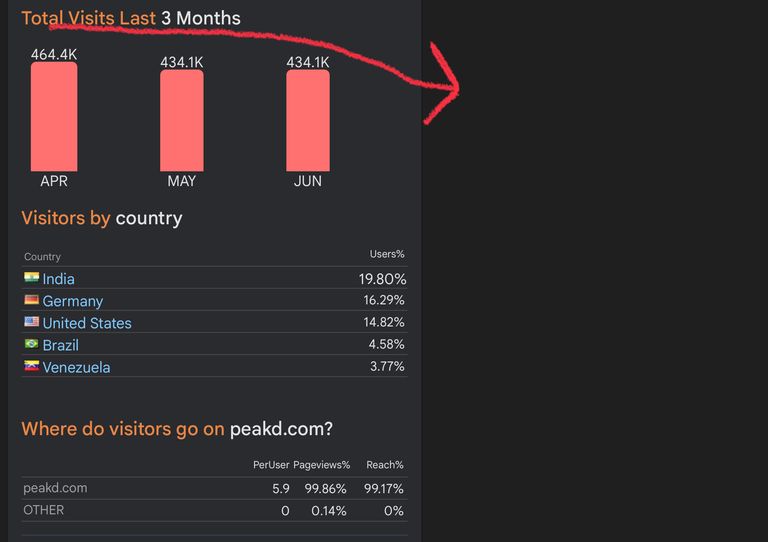Open the Brazil country link

tap(60, 345)
